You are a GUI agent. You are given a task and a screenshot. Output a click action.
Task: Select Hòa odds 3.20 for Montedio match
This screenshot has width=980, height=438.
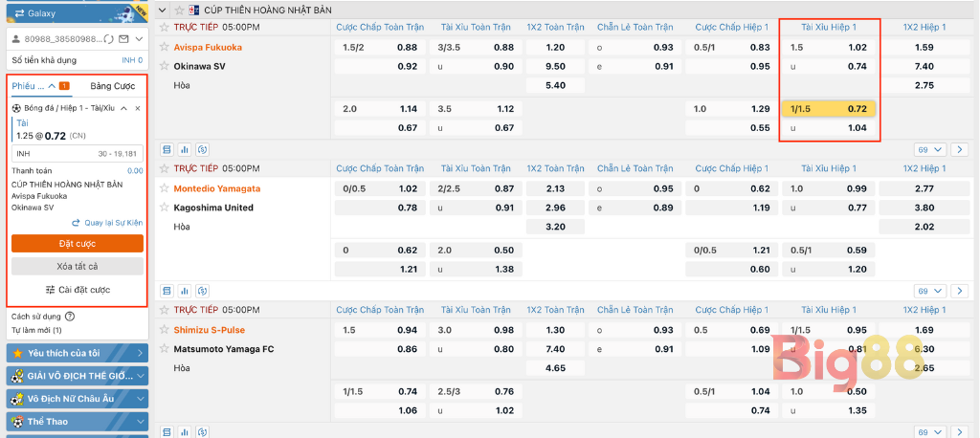[x=555, y=227]
